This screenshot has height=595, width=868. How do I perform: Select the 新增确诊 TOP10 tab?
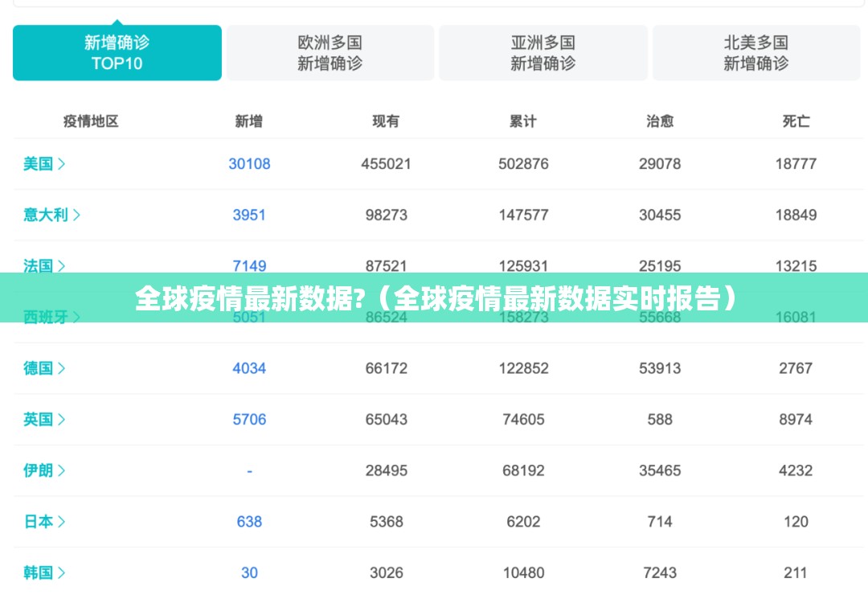(x=117, y=53)
